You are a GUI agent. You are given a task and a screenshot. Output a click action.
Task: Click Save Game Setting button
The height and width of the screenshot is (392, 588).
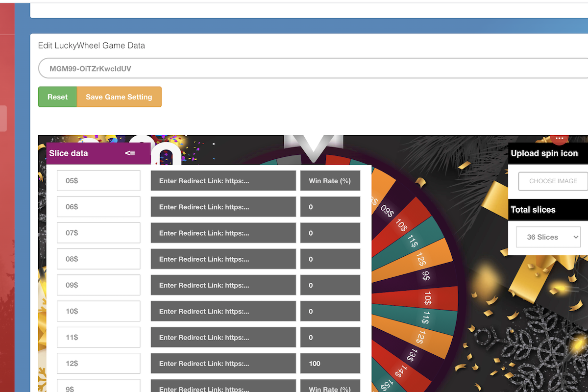click(x=119, y=97)
